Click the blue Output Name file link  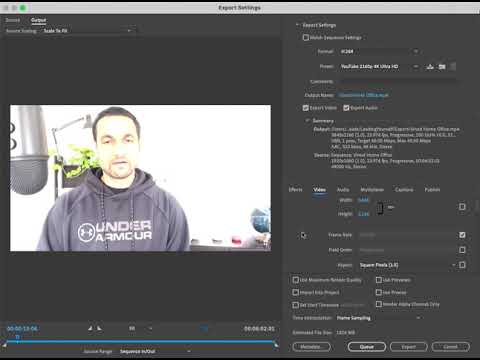point(363,95)
